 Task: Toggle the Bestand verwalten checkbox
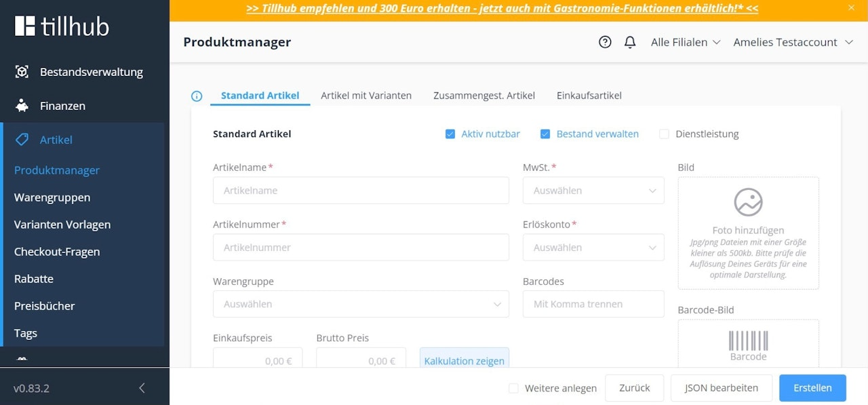pyautogui.click(x=545, y=134)
